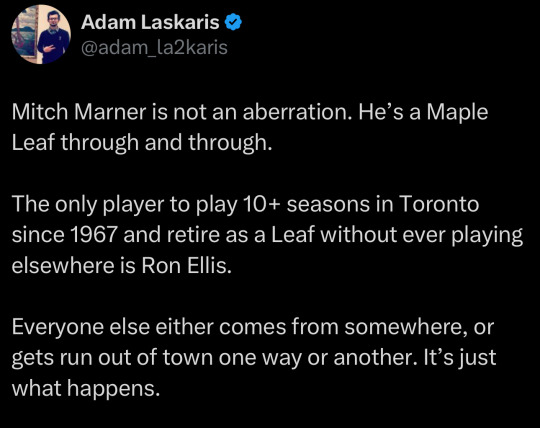Open the Adam Laskaris display name

coord(150,22)
